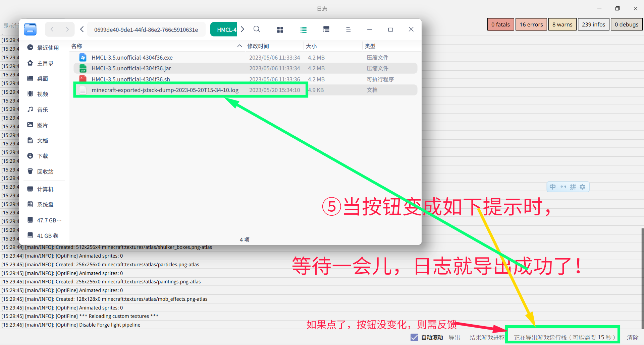
Task: Collapse breadcrumb with left chevron
Action: tap(82, 29)
